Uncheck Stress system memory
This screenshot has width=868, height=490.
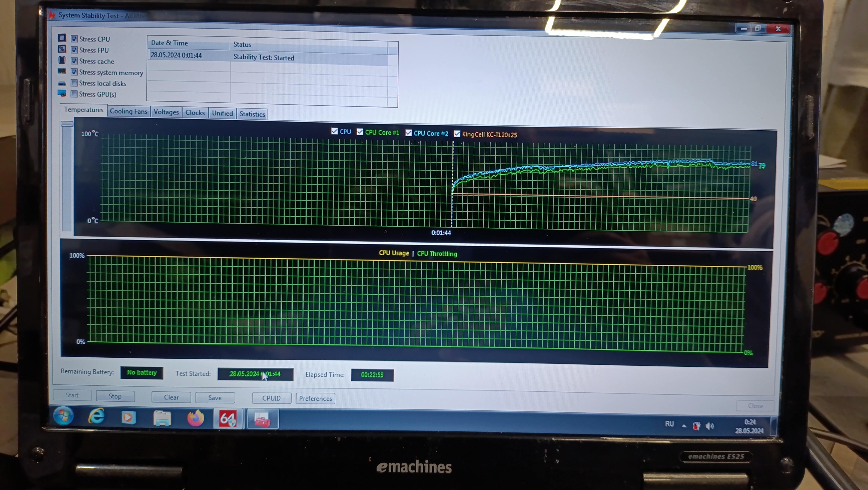point(74,72)
